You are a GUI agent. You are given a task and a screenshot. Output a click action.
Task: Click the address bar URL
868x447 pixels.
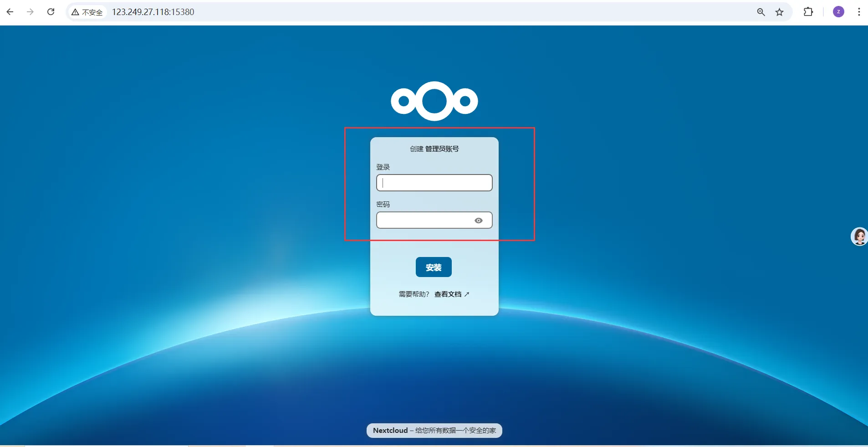153,12
